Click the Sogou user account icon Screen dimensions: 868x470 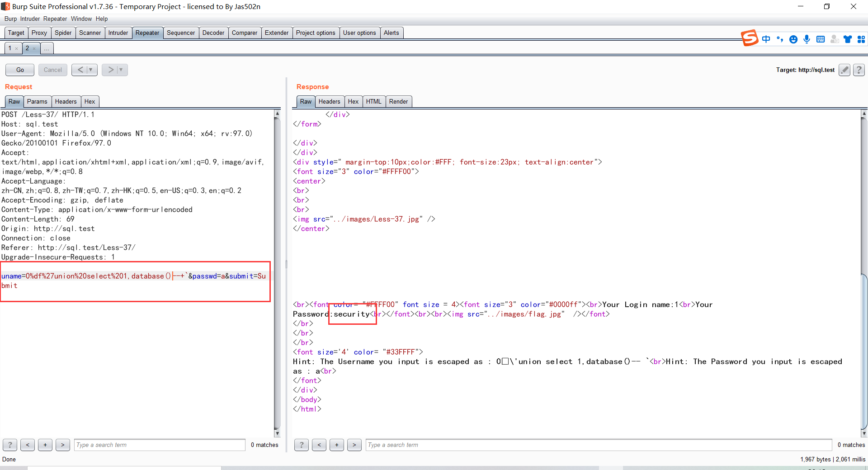[835, 39]
